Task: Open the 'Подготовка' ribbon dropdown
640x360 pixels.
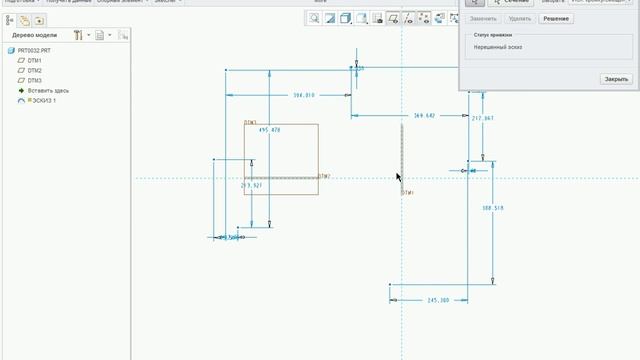Action: click(22, 1)
